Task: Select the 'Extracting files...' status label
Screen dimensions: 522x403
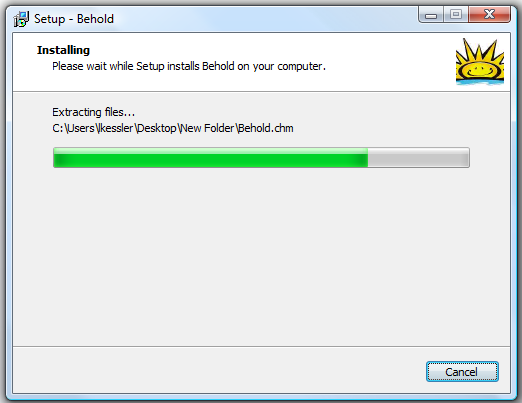Action: tap(93, 112)
